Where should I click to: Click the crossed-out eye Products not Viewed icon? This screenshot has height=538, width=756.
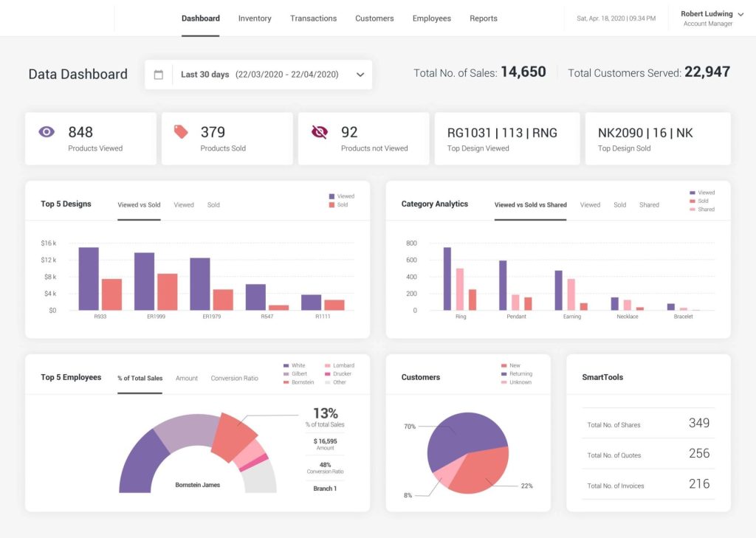pos(319,132)
